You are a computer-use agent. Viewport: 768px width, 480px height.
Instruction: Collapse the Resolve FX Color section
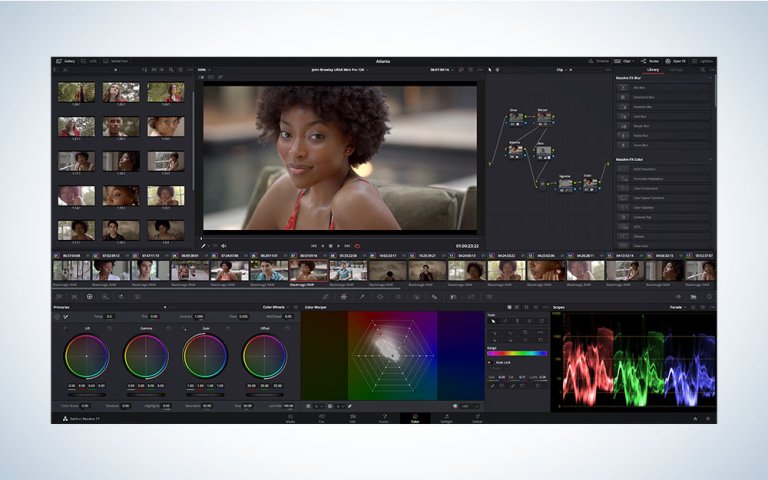[x=711, y=159]
